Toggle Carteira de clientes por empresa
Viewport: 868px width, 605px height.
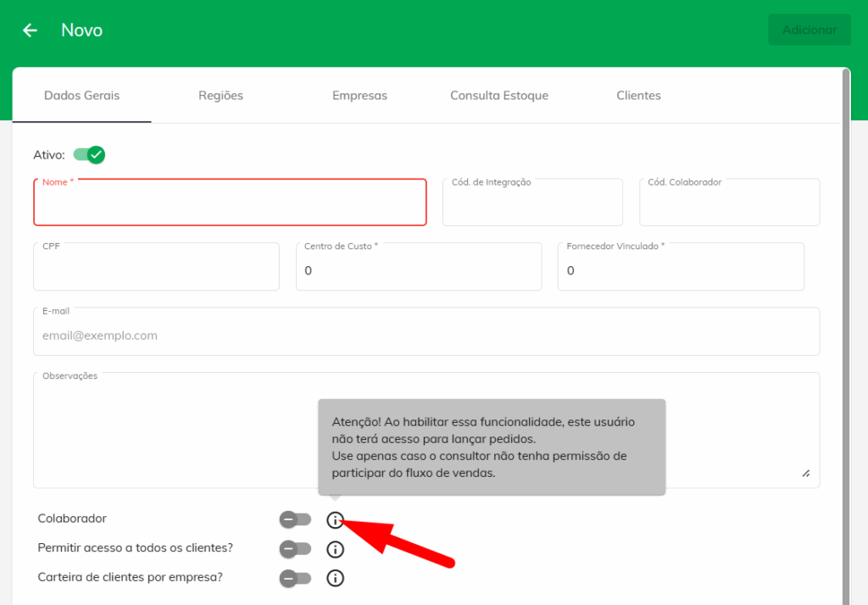(x=295, y=579)
